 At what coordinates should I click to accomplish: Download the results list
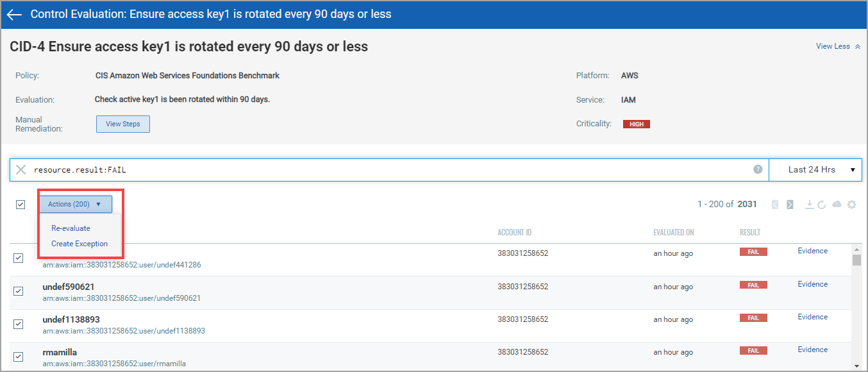pos(810,205)
